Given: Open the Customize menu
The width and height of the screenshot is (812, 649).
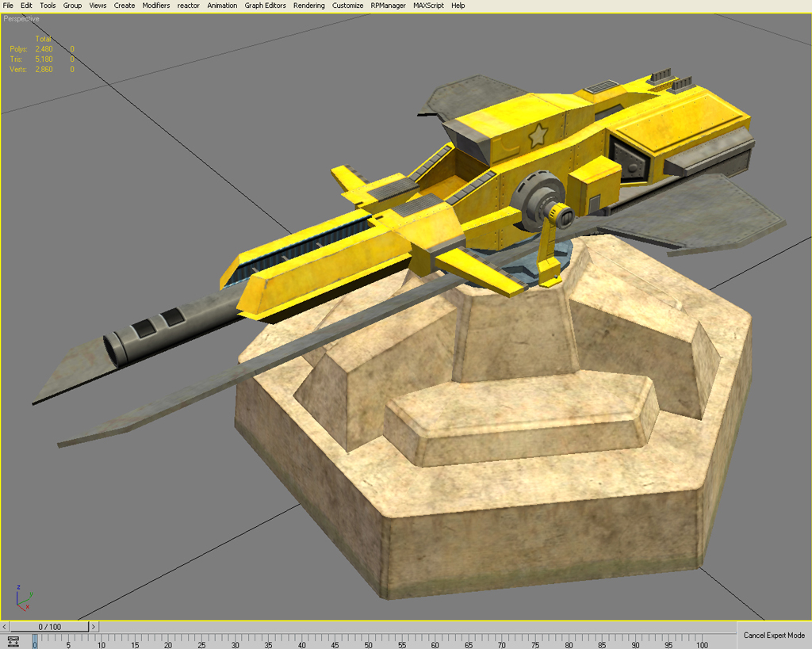Looking at the screenshot, I should (x=347, y=6).
